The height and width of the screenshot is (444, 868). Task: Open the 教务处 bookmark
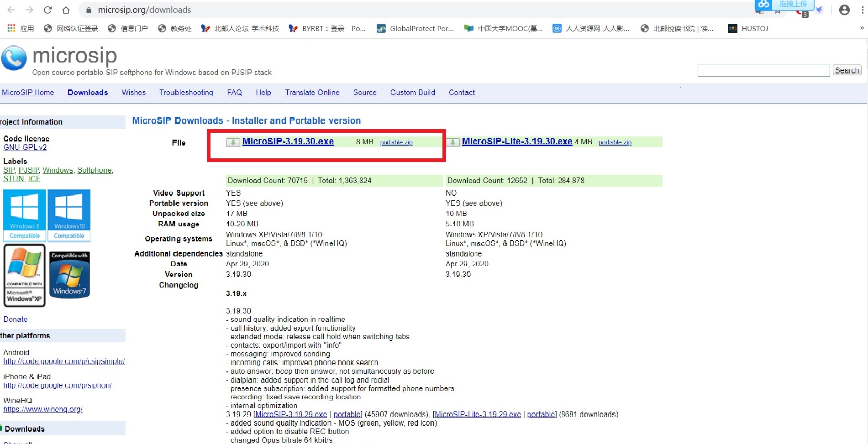tap(174, 28)
